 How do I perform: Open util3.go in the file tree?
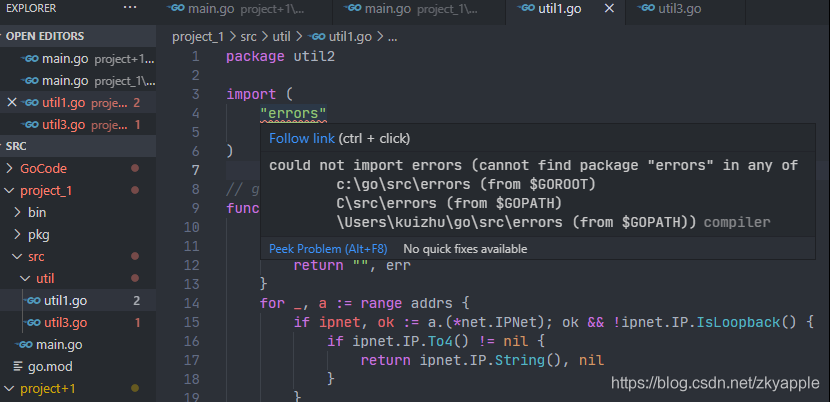coord(78,323)
